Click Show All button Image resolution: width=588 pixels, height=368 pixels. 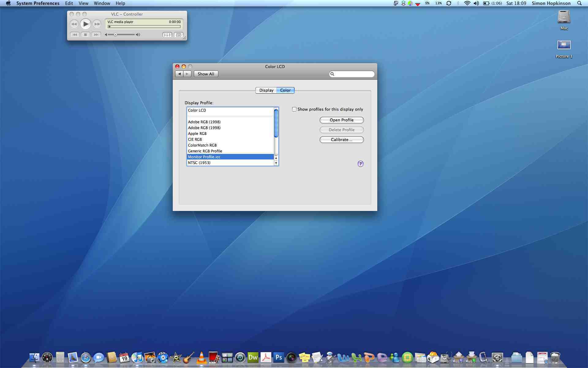coord(206,74)
